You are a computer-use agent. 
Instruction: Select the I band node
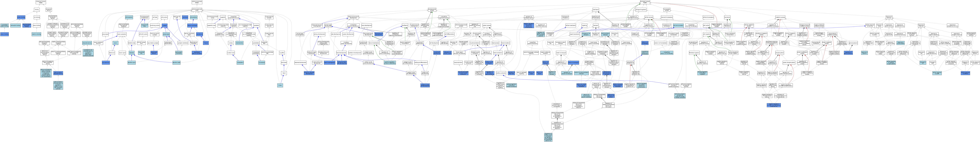[x=284, y=73]
